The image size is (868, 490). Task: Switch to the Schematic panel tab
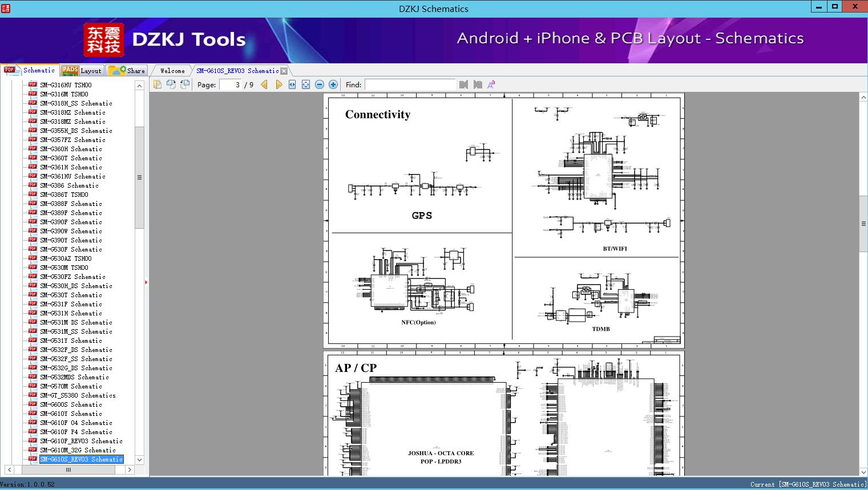pyautogui.click(x=30, y=70)
